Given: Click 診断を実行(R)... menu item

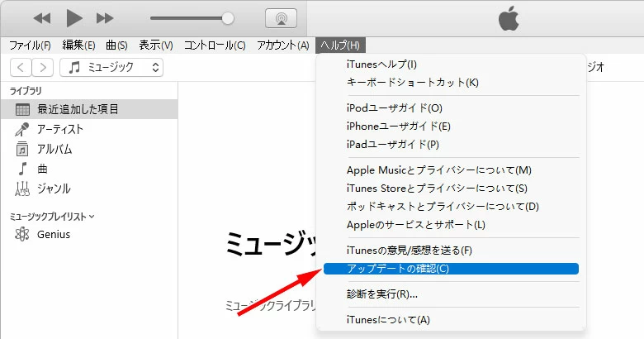Looking at the screenshot, I should point(382,294).
